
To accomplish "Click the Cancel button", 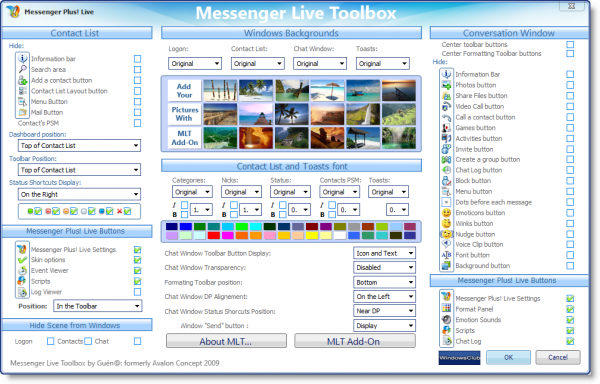I will click(x=558, y=358).
